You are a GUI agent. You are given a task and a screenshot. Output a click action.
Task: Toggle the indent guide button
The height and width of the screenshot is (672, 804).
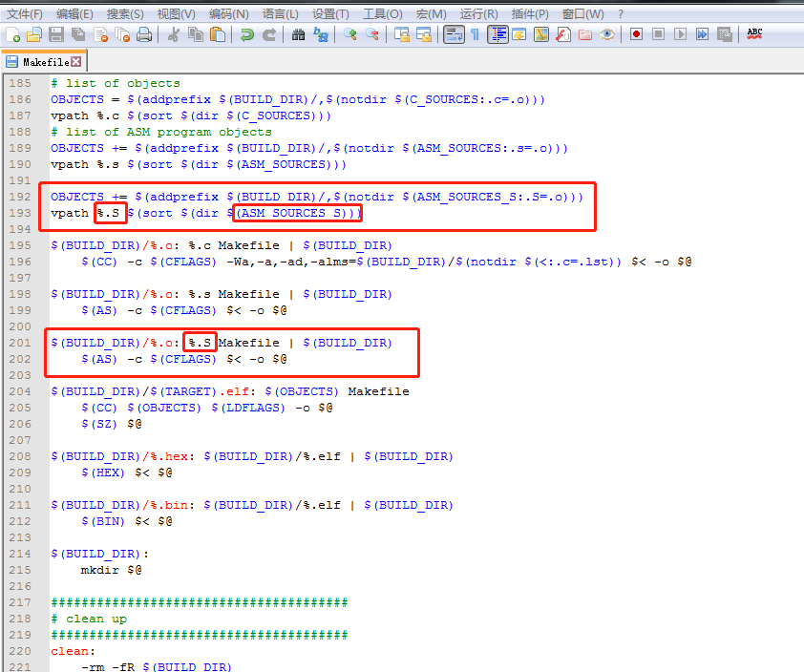(497, 34)
